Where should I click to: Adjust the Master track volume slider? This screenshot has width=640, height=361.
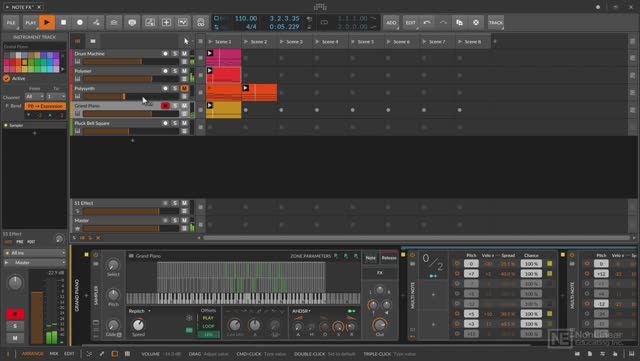pos(131,228)
